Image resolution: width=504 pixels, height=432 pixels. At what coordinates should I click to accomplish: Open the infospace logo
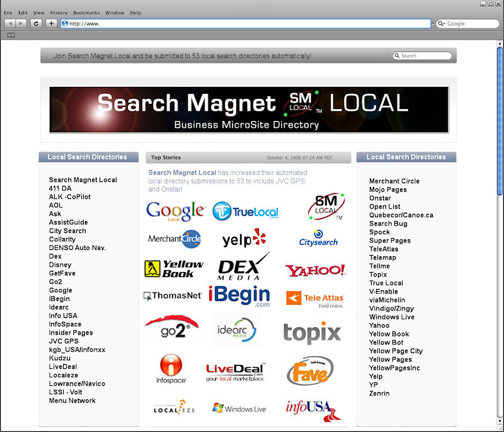[x=171, y=369]
